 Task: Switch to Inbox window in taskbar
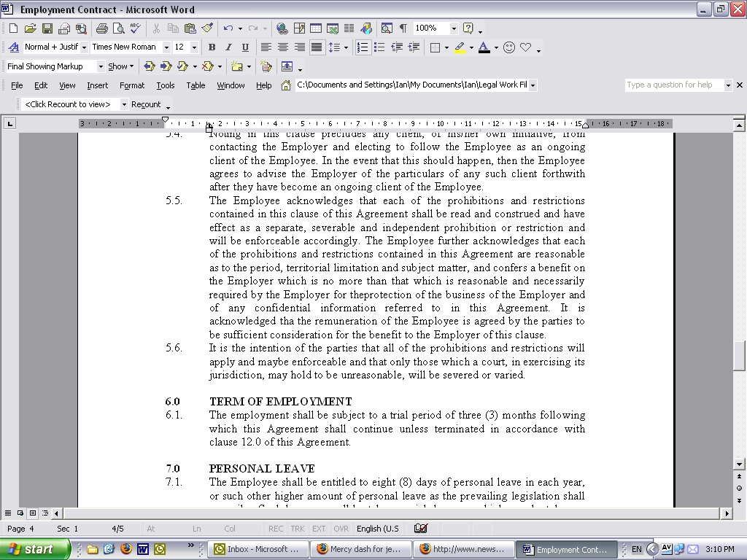tap(257, 549)
